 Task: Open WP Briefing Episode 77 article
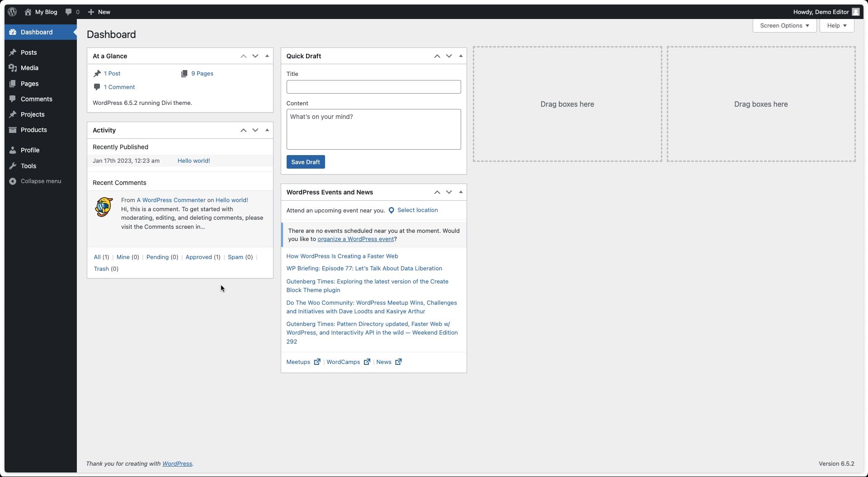coord(364,269)
